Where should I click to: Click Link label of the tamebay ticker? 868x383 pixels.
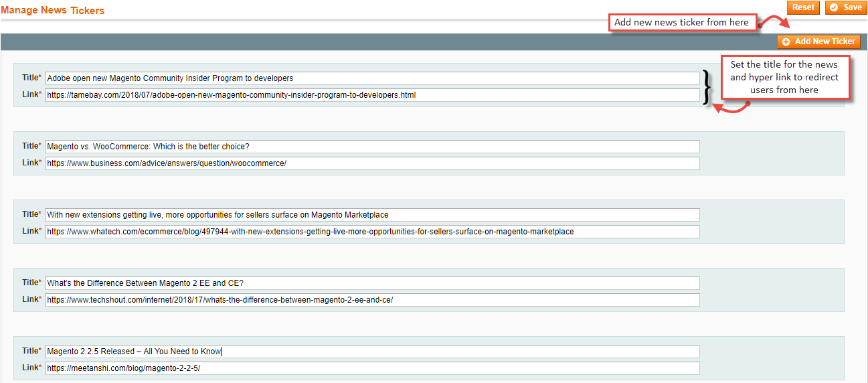[31, 94]
